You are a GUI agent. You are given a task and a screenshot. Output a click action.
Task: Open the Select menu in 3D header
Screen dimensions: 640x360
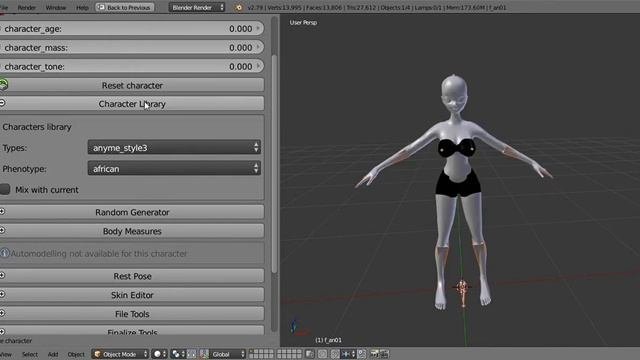click(x=30, y=354)
